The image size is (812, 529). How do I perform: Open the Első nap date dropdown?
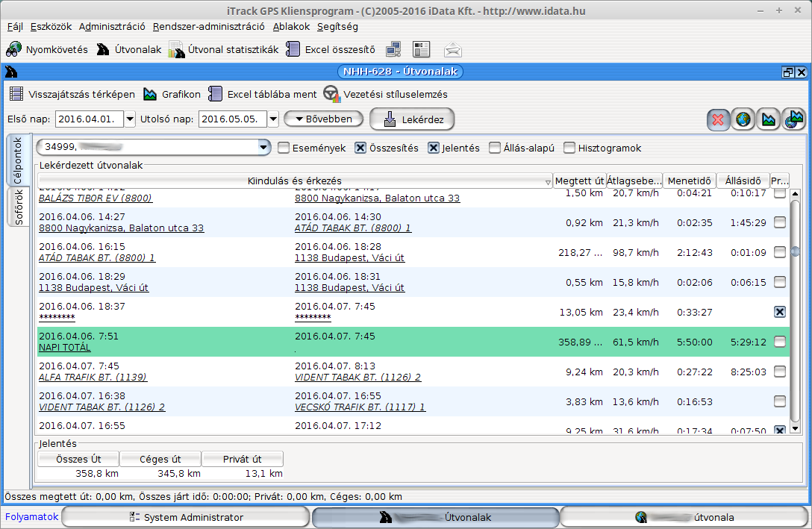coord(130,119)
